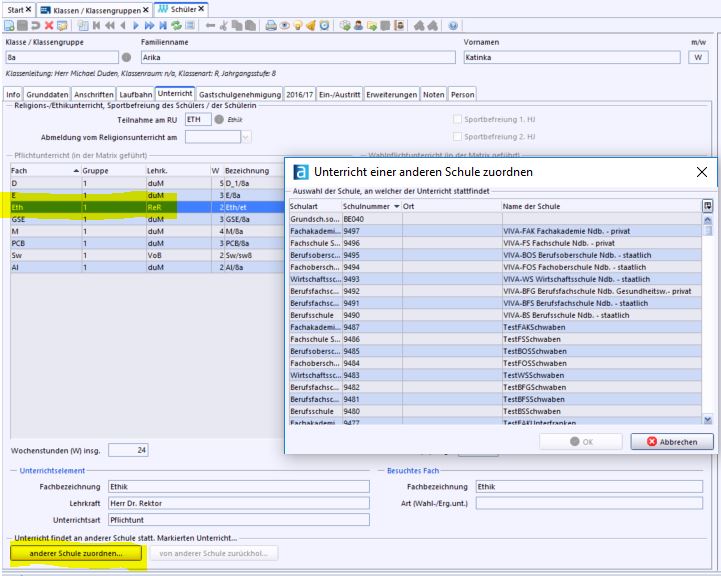Viewport: 721px width, 576px height.
Task: Click the dialog list scroll up arrow
Action: point(708,220)
